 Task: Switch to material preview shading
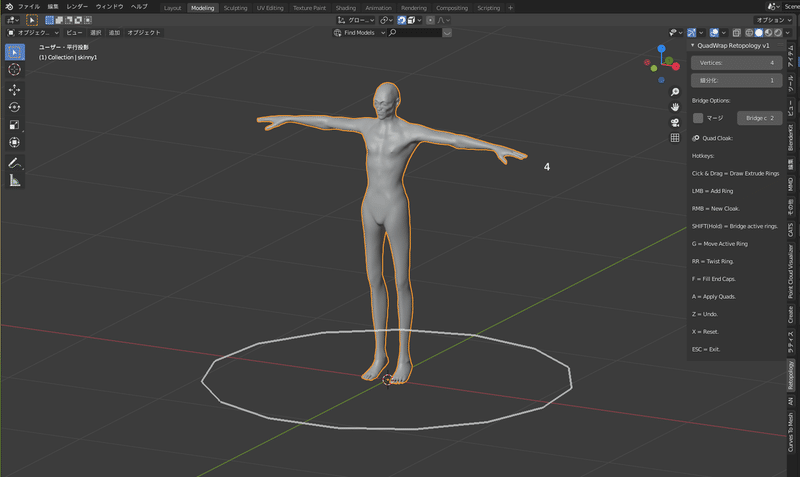pos(768,33)
